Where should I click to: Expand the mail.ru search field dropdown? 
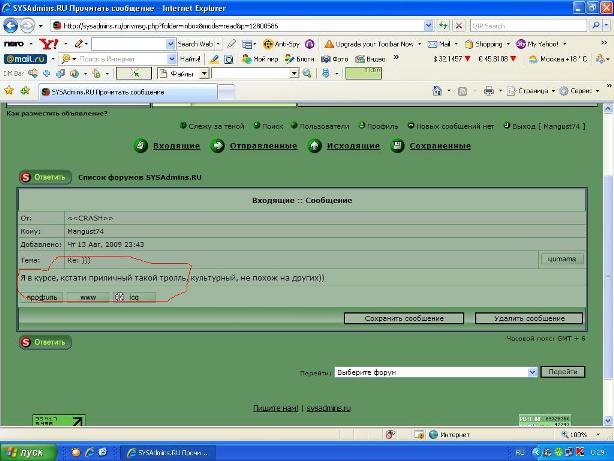pos(172,59)
